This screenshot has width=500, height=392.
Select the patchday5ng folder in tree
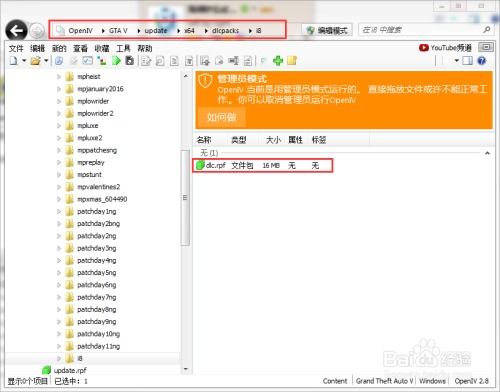click(x=97, y=273)
